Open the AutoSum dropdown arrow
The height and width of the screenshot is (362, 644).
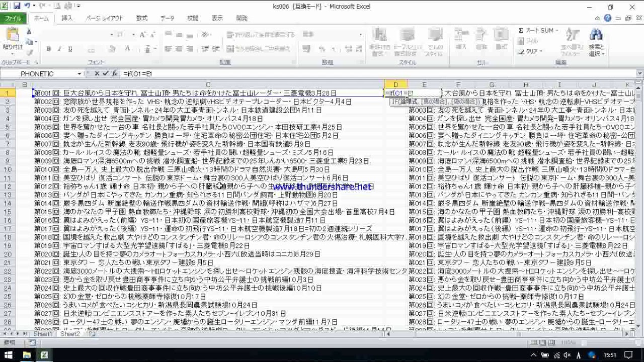(x=557, y=31)
